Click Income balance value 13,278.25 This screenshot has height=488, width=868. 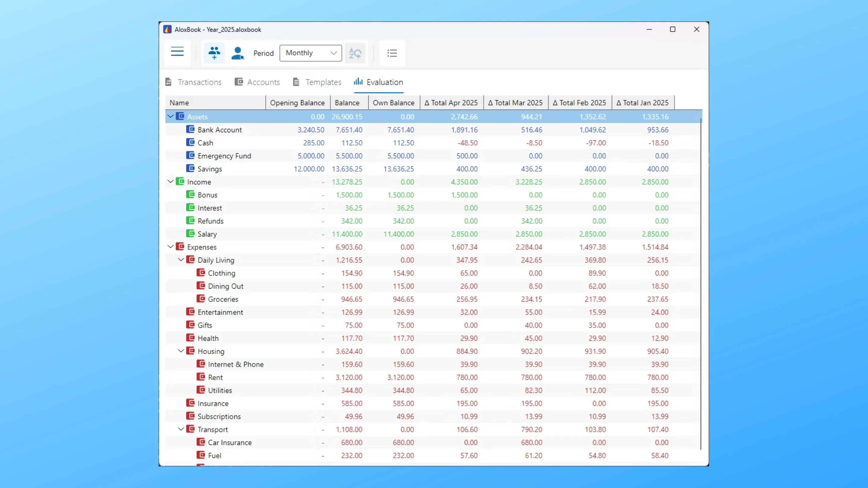pos(347,182)
